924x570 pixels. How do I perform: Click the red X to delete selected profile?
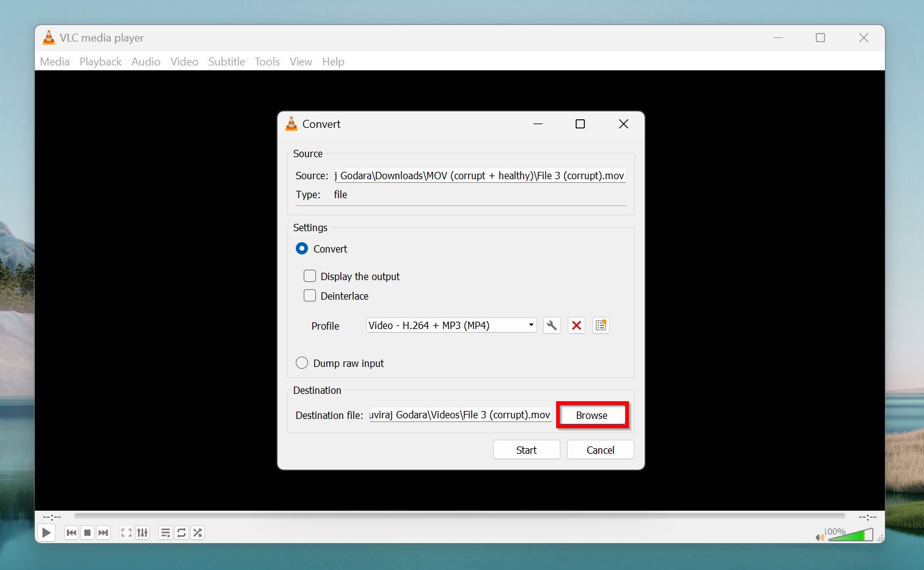click(x=576, y=325)
